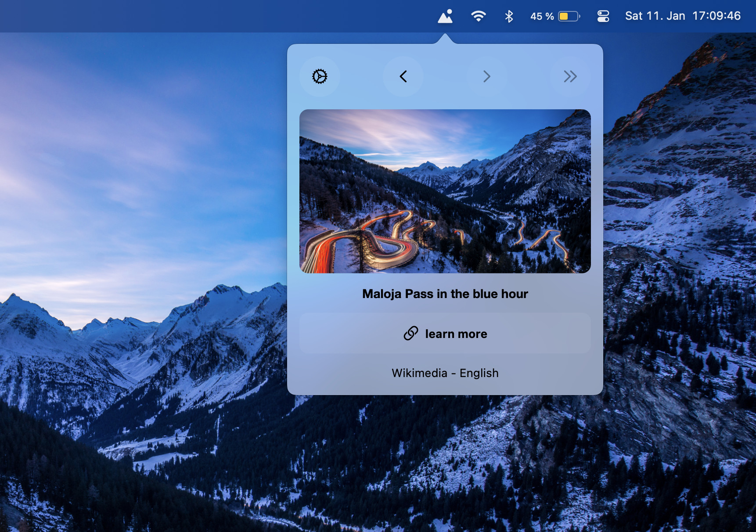
Task: Go to the next picture with right chevron
Action: pos(486,76)
